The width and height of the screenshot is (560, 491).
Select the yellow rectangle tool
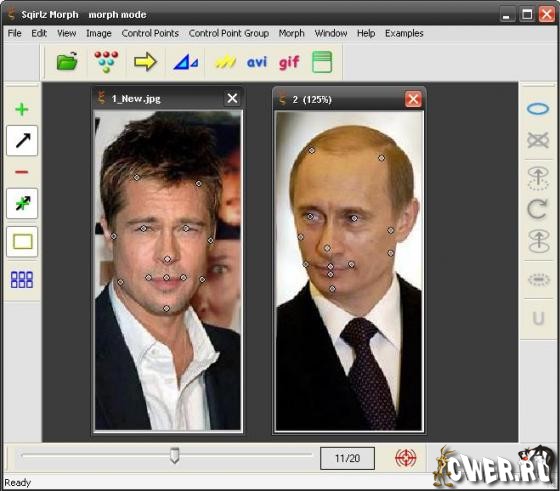point(22,241)
